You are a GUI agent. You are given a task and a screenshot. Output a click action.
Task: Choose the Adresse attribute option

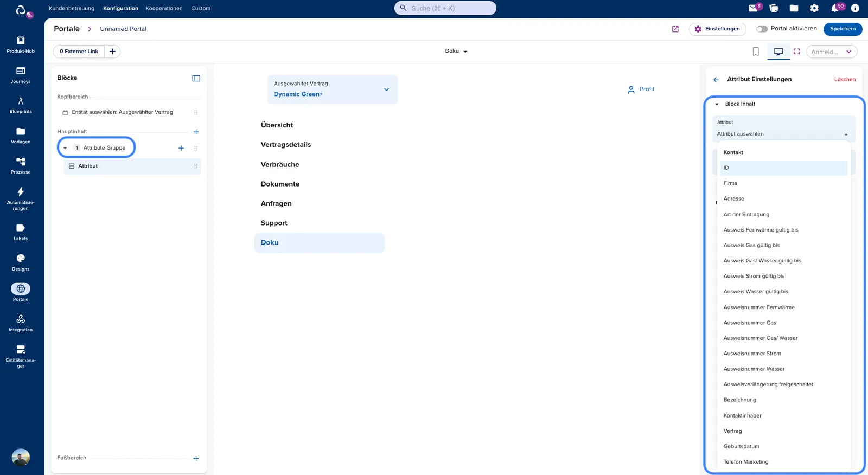pos(783,199)
